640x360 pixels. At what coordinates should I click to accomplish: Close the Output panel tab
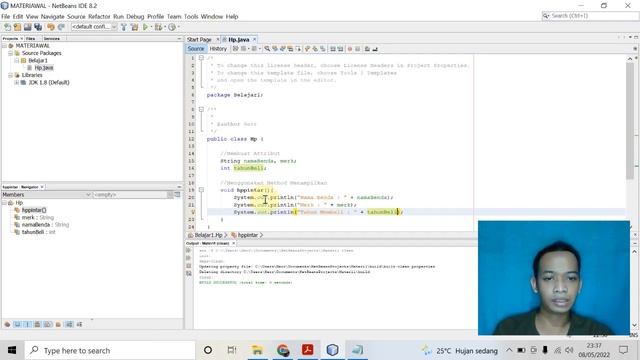pyautogui.click(x=234, y=243)
